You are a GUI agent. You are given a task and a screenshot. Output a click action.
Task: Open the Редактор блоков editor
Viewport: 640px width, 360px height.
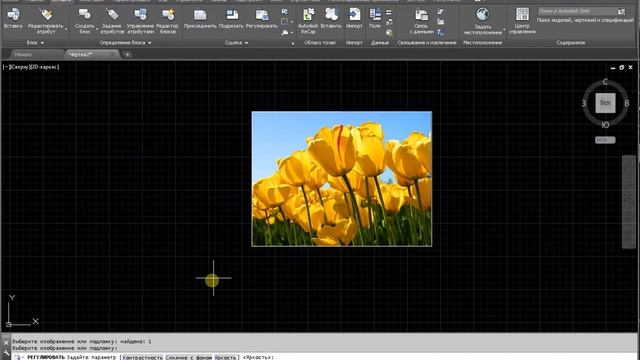167,21
